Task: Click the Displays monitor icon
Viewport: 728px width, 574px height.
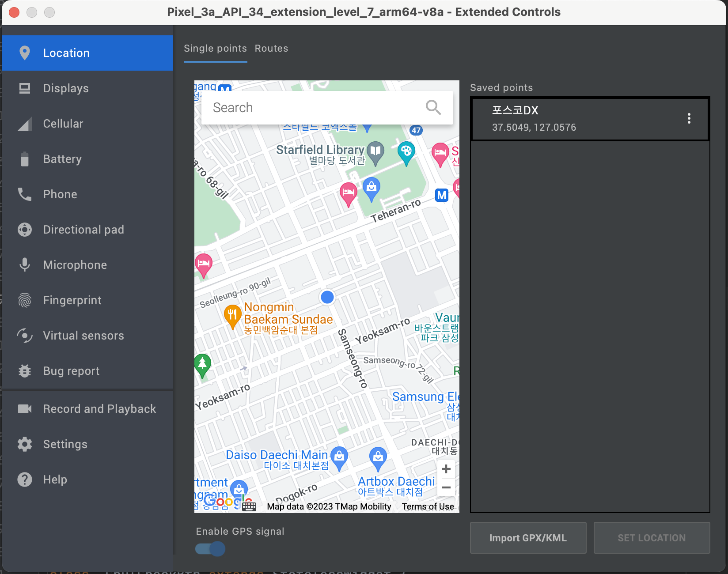Action: tap(25, 88)
